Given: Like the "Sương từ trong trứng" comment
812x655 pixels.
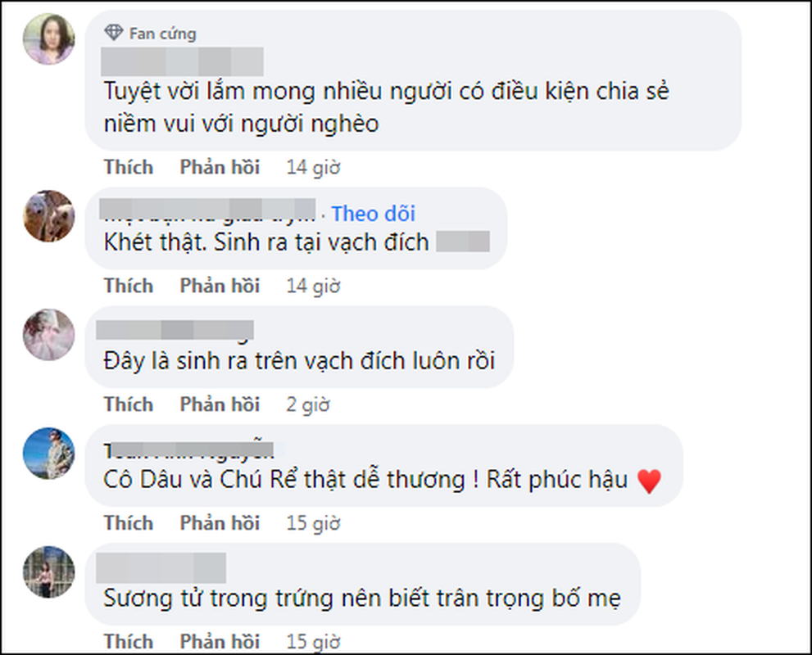Looking at the screenshot, I should point(129,641).
